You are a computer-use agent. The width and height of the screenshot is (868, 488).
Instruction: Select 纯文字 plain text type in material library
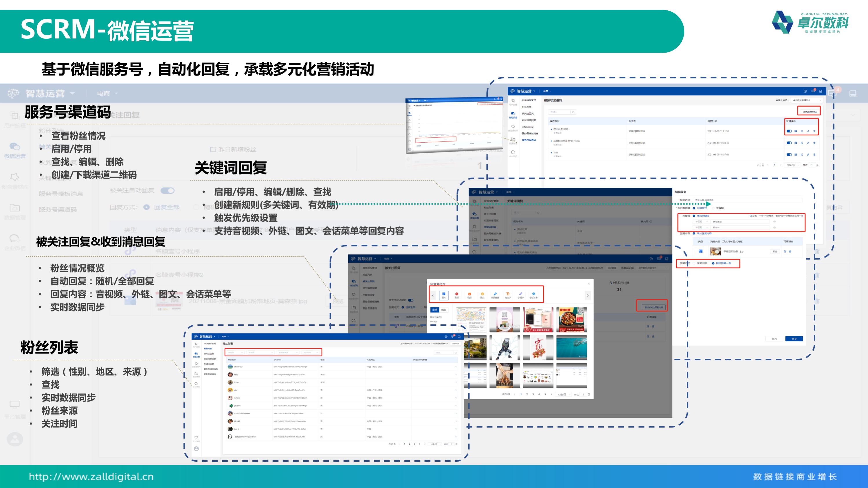[508, 295]
